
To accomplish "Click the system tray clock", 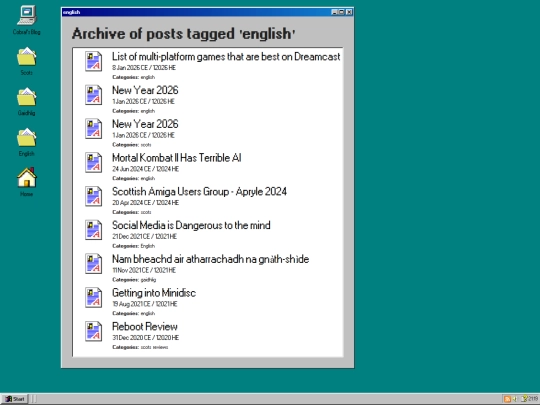I will pyautogui.click(x=533, y=399).
